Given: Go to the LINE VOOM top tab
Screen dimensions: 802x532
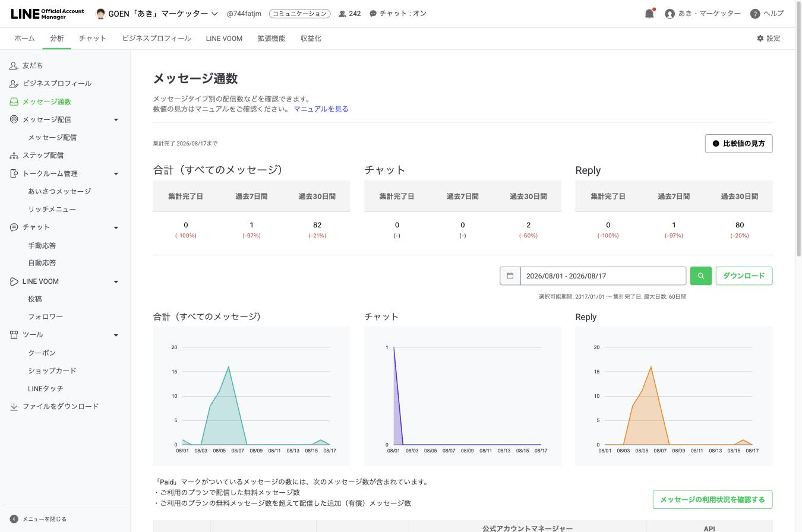Looking at the screenshot, I should click(224, 39).
